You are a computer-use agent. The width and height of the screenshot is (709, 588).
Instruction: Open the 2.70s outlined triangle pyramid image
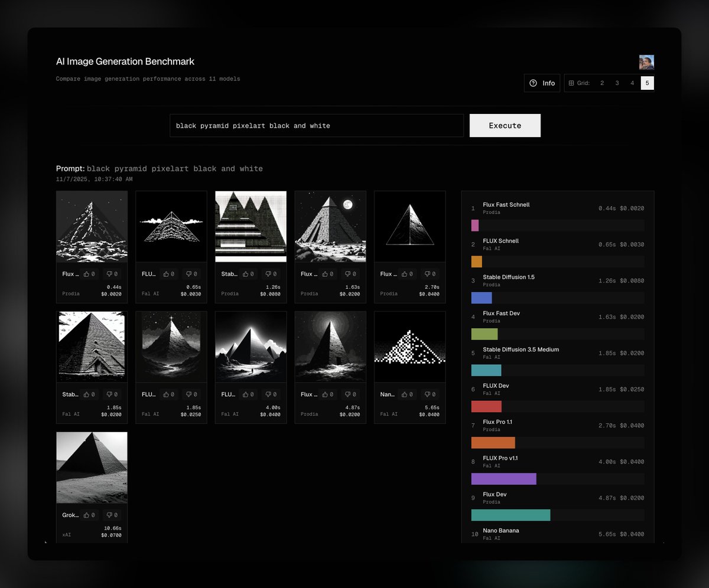[409, 226]
